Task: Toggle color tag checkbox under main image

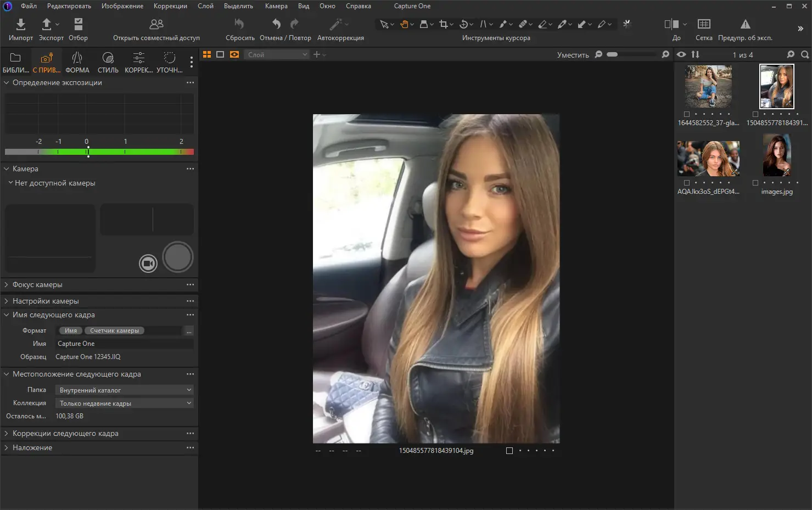Action: [509, 451]
